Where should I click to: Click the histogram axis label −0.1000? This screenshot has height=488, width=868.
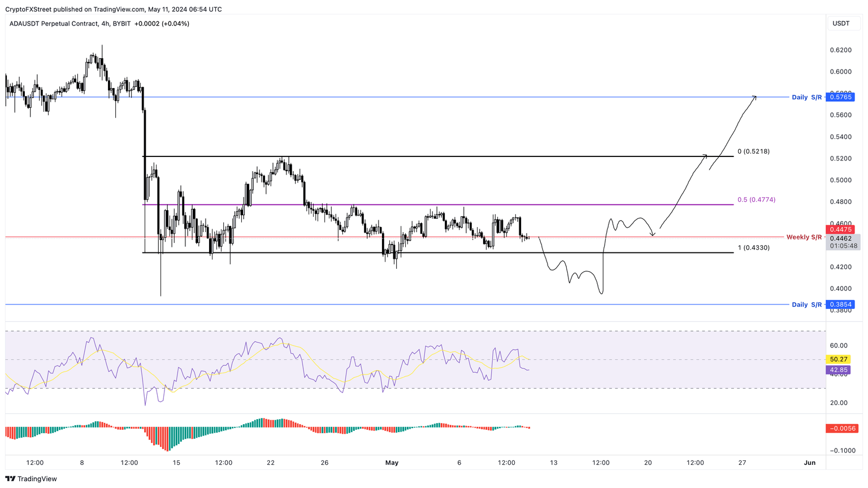(842, 451)
